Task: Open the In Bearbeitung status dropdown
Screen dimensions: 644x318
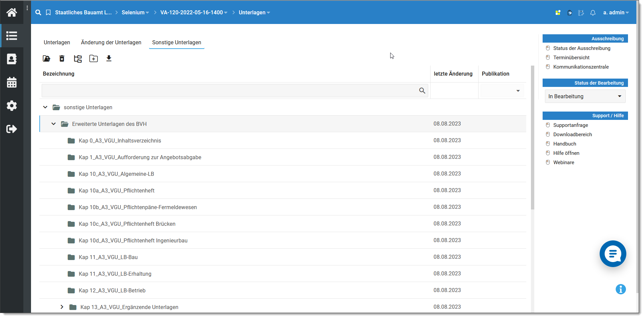Action: pyautogui.click(x=585, y=96)
